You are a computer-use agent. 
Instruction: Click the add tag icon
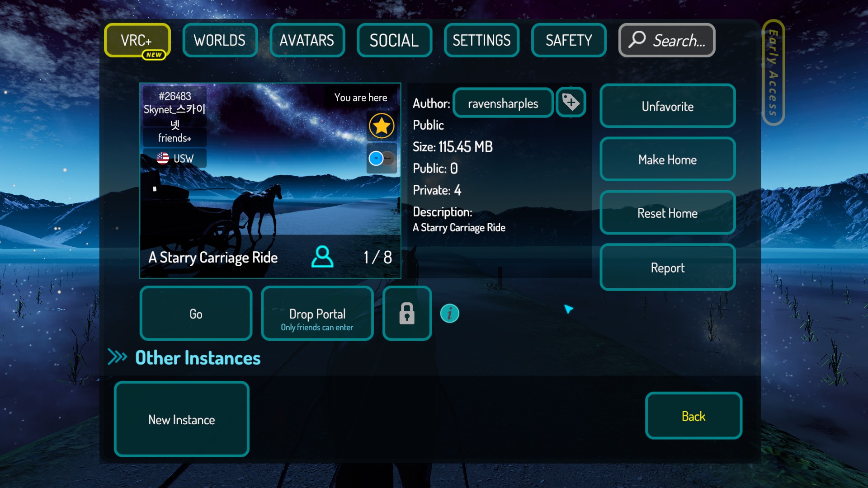pyautogui.click(x=571, y=102)
